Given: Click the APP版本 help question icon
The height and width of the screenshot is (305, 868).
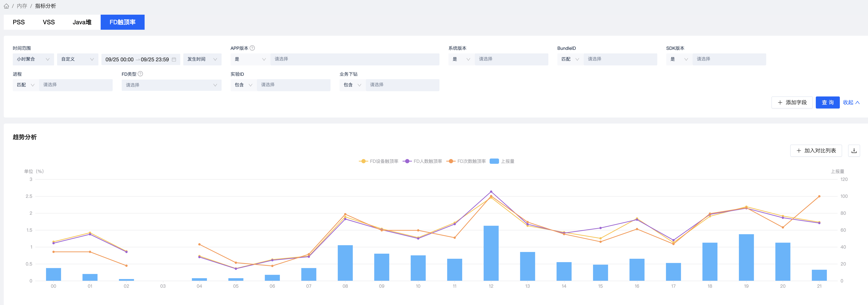Looking at the screenshot, I should [x=252, y=48].
